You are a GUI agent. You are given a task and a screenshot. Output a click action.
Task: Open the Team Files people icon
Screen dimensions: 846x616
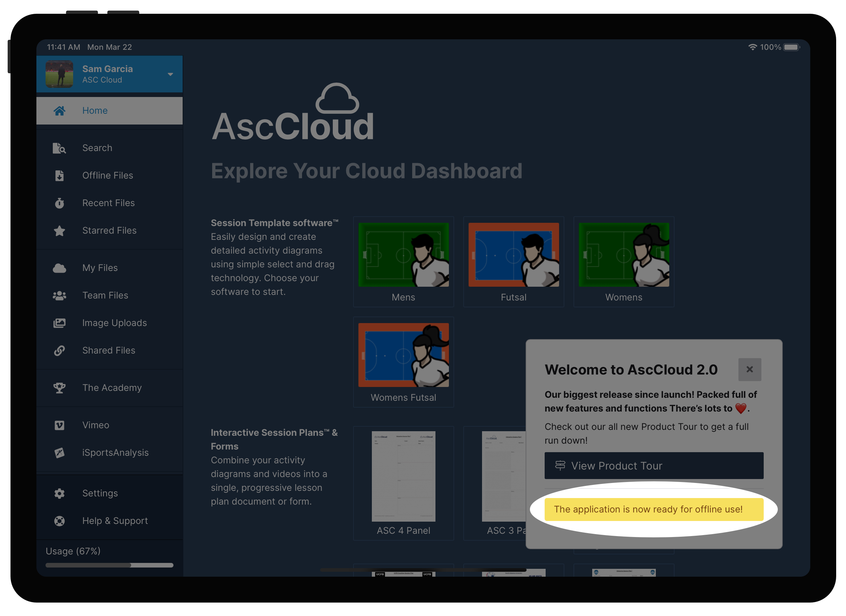pyautogui.click(x=59, y=296)
